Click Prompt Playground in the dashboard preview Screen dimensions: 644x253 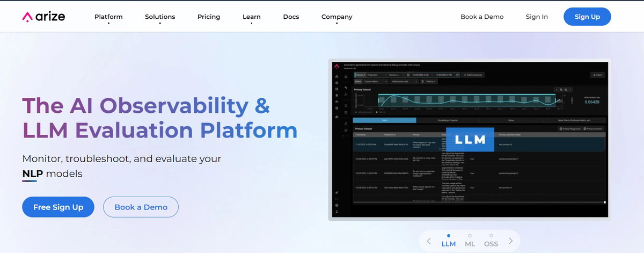(x=570, y=129)
